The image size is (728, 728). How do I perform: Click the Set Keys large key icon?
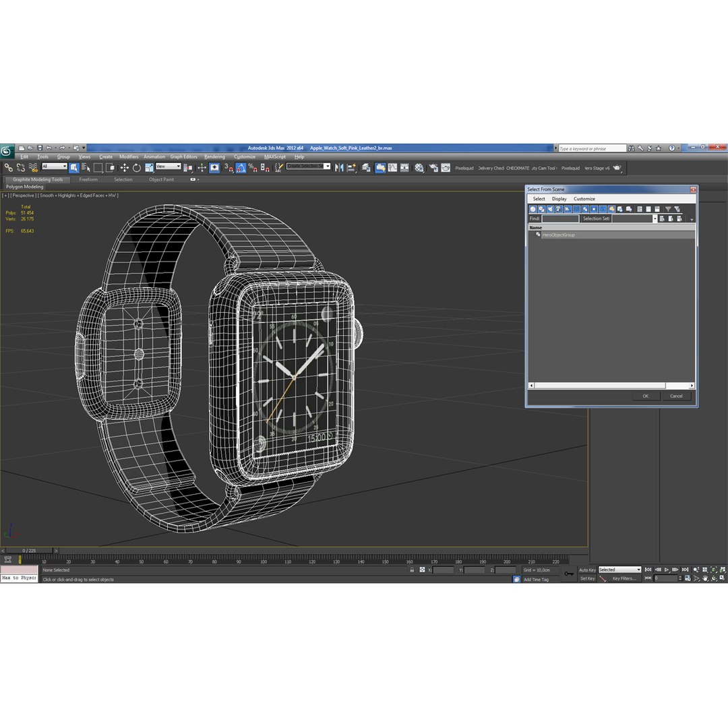click(x=569, y=574)
